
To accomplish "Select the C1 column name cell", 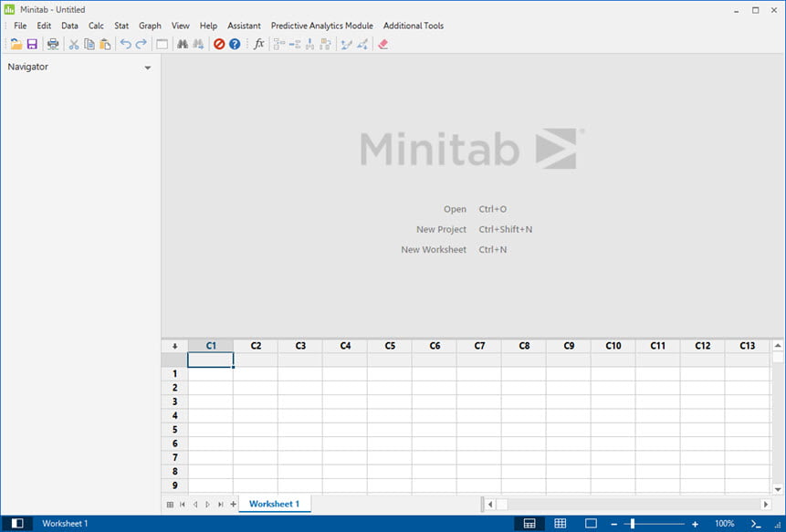I will click(211, 360).
